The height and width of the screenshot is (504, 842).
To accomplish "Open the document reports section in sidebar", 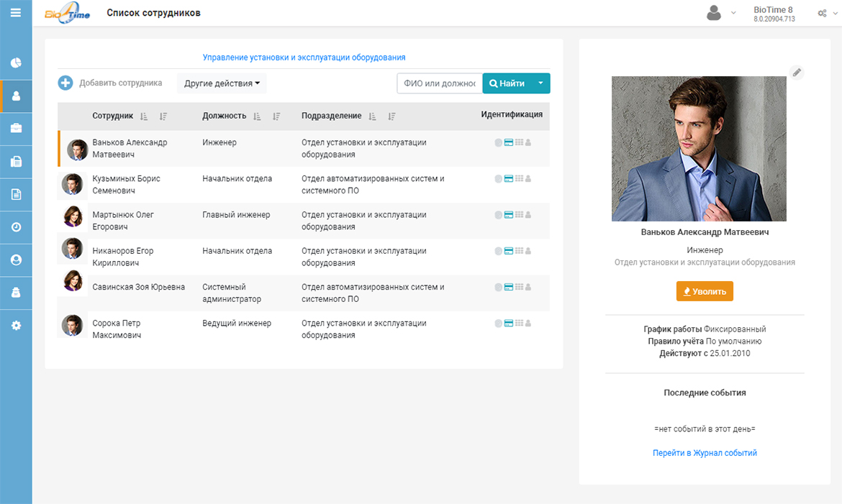I will pos(16,194).
